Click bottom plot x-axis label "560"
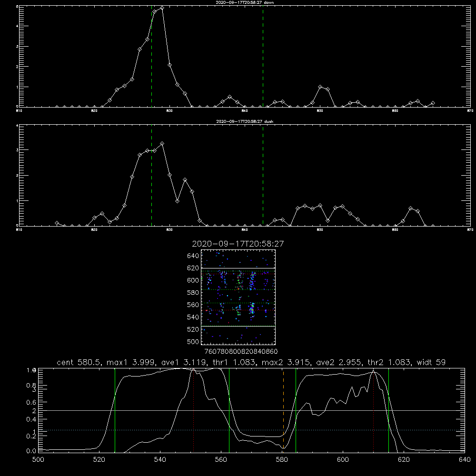The image size is (476, 476). [221, 460]
